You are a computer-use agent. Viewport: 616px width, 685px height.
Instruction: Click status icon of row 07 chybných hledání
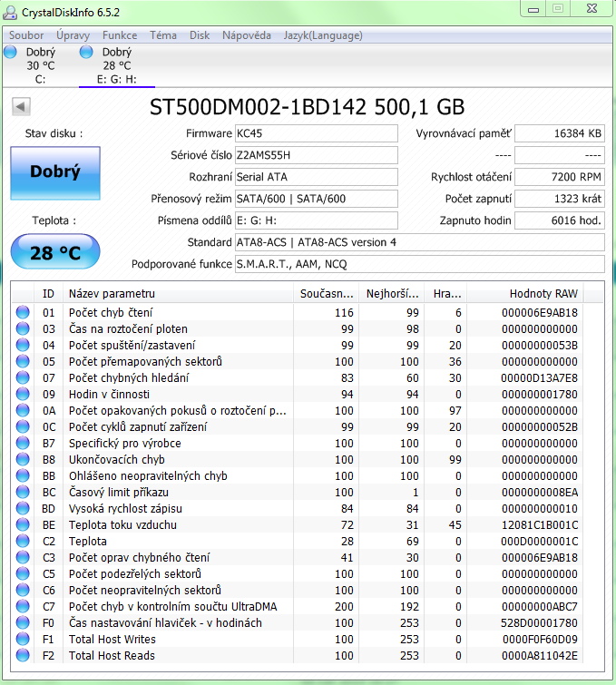23,377
